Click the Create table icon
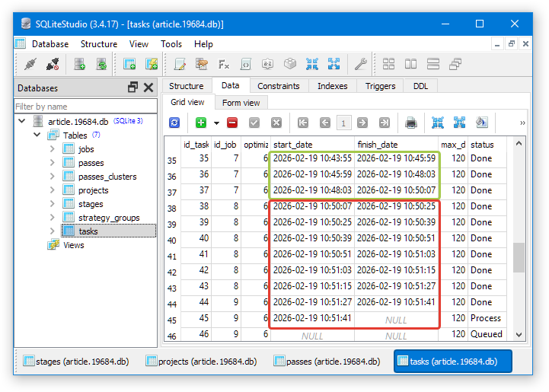Screen dimensions: 549x392 coord(129,65)
